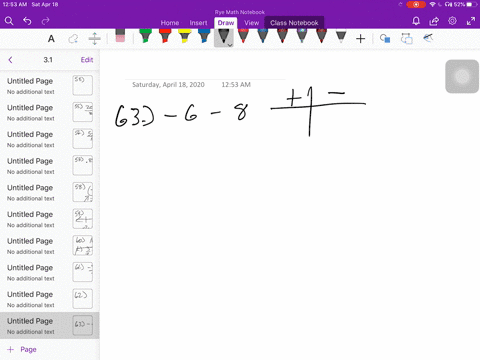This screenshot has height=360, width=480.
Task: Tap the page date Saturday, April 18, 2020
Action: pos(168,85)
